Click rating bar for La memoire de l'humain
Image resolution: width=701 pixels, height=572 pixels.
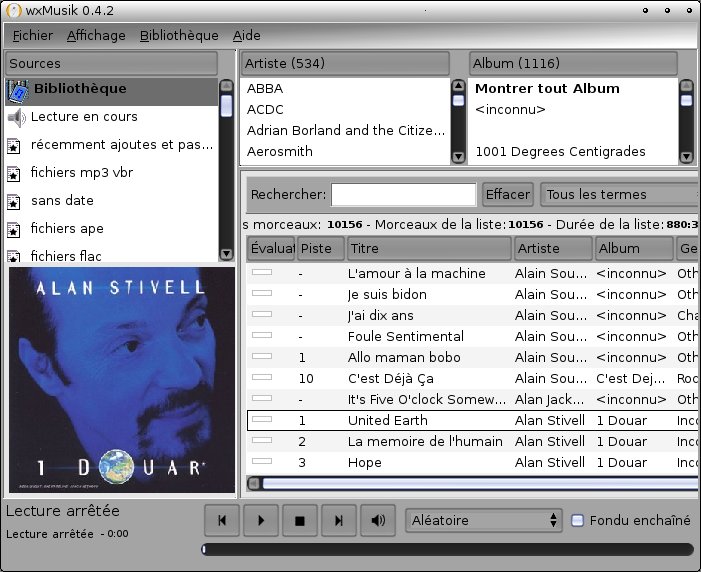(x=262, y=440)
